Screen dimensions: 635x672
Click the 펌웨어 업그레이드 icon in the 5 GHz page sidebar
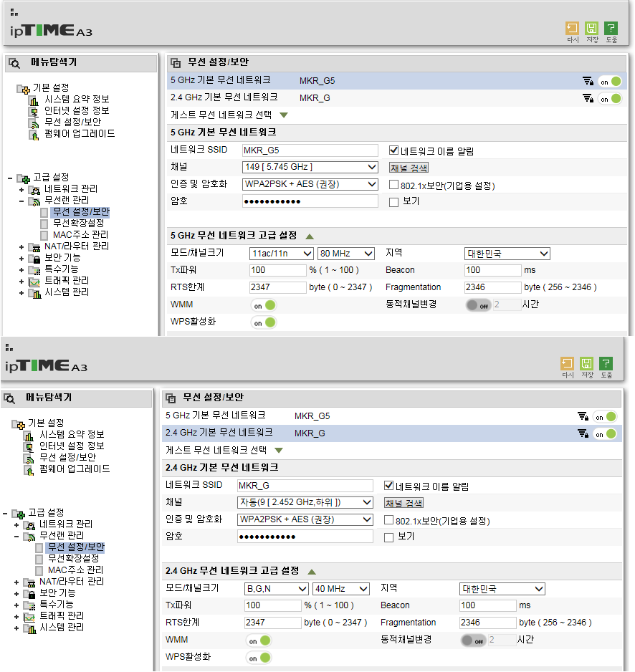[x=34, y=135]
